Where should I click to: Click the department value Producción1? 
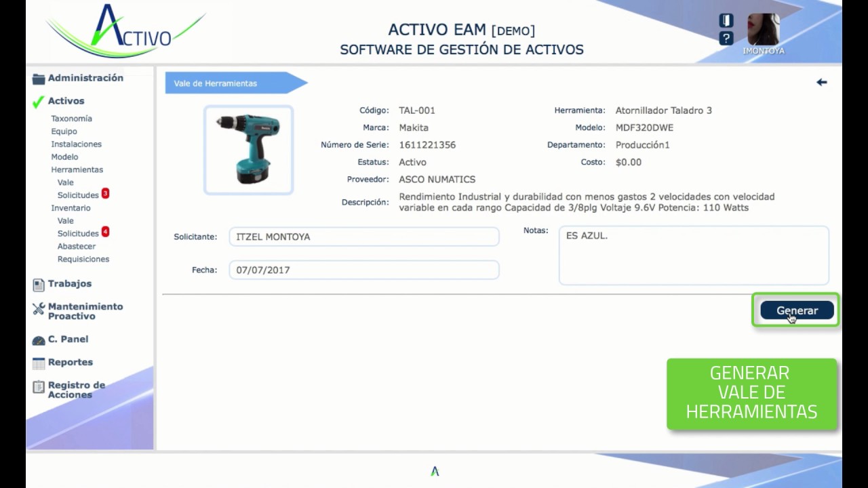coord(643,145)
